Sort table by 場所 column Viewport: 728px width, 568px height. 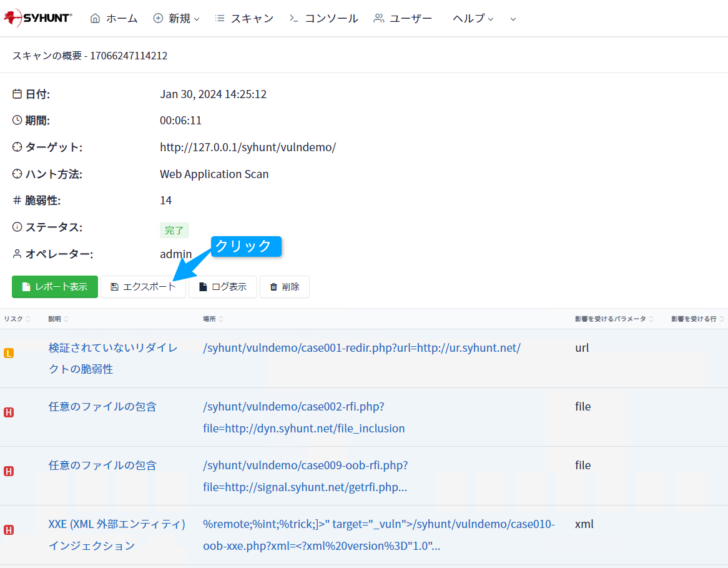click(x=213, y=319)
